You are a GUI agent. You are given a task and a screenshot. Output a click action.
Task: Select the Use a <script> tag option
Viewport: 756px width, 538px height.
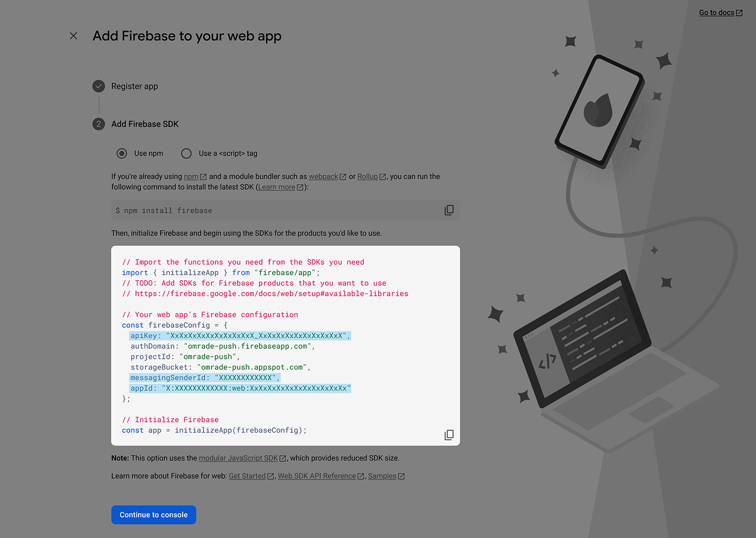point(186,153)
